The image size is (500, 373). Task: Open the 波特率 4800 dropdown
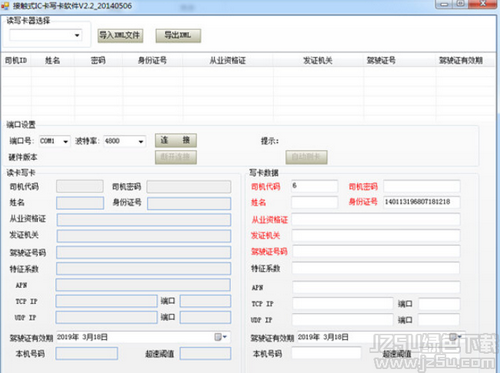tap(125, 141)
